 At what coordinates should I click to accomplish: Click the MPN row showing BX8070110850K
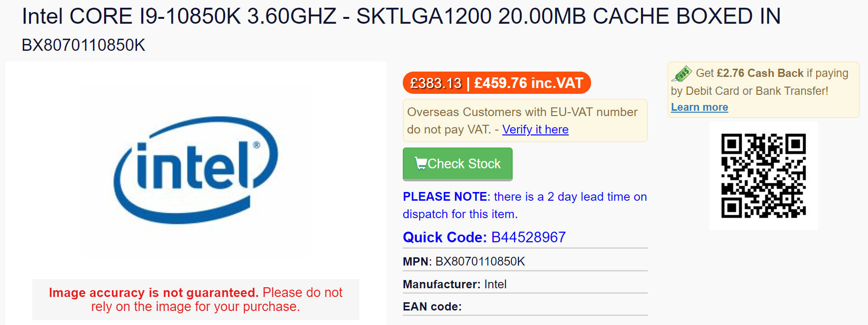pyautogui.click(x=464, y=262)
